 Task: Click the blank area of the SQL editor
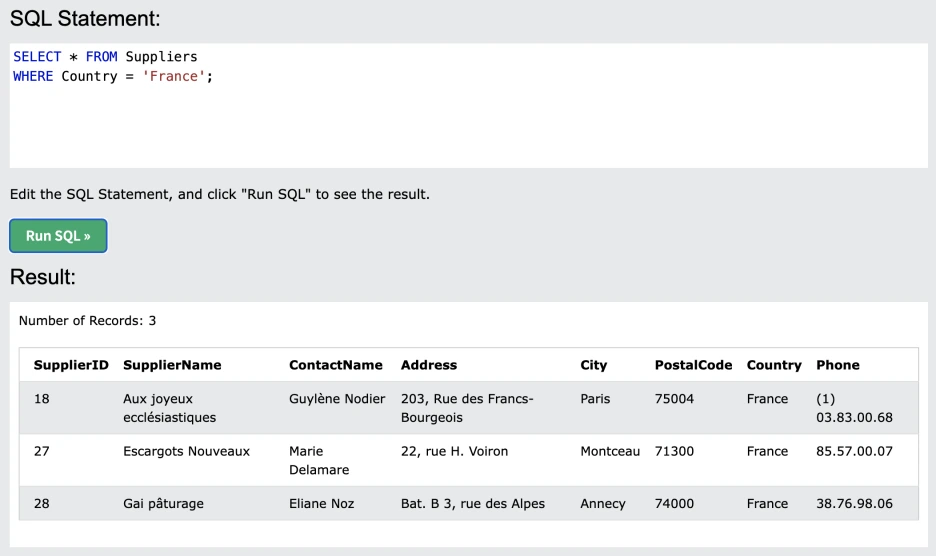coord(468,125)
